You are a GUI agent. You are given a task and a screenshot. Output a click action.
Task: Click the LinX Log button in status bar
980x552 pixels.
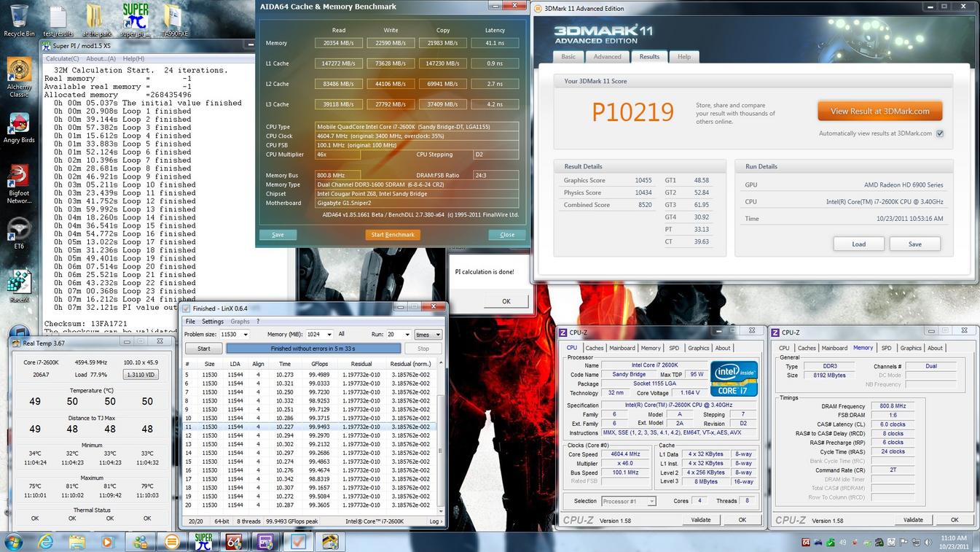(x=436, y=521)
